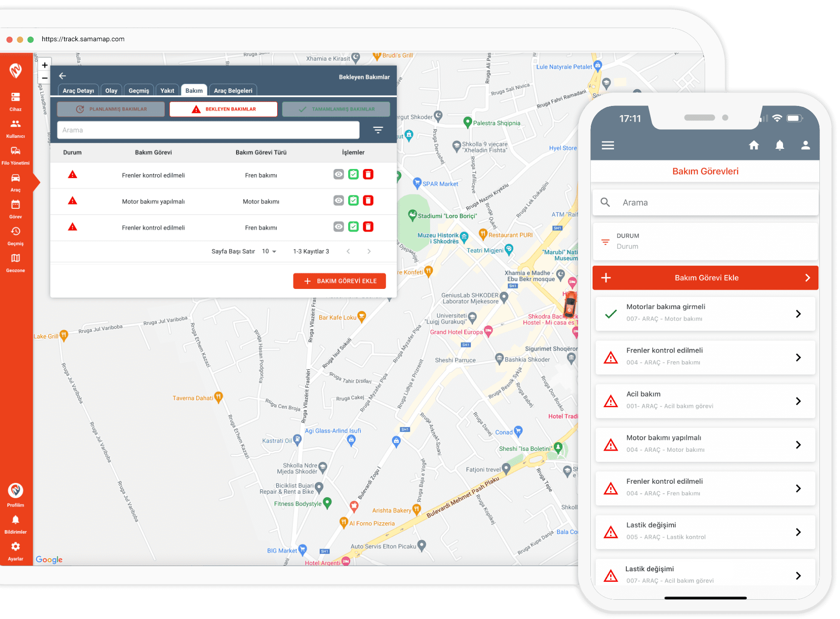Click the orange car marker on map
The image size is (840, 619).
[x=570, y=304]
